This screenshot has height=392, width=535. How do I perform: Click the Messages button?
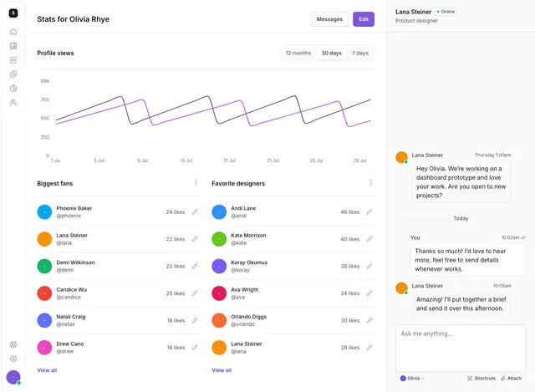coord(329,19)
